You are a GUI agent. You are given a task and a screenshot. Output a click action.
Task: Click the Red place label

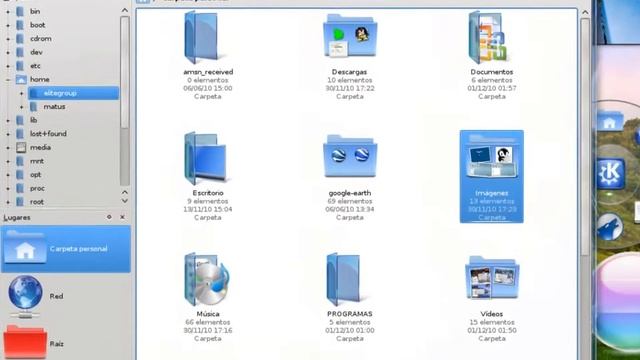tap(56, 296)
